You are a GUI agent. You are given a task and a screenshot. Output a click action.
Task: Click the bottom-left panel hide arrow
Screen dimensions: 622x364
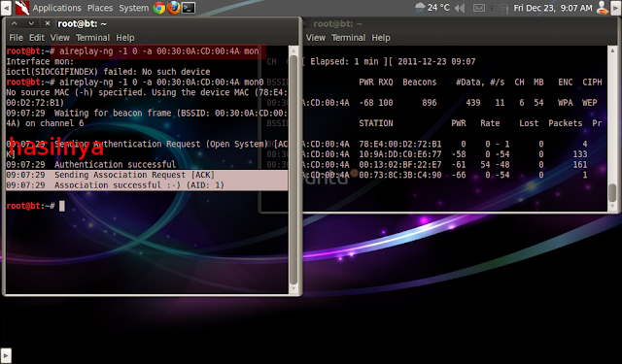[x=6, y=355]
